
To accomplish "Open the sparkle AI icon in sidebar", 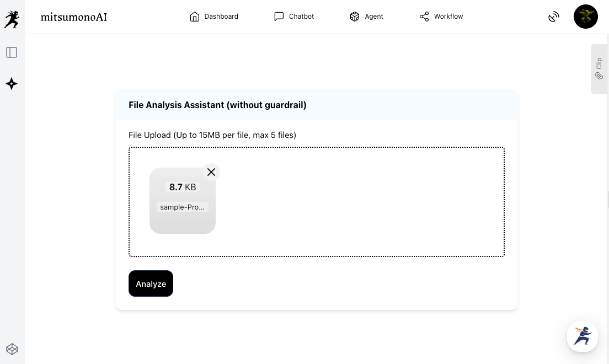I will pos(12,84).
